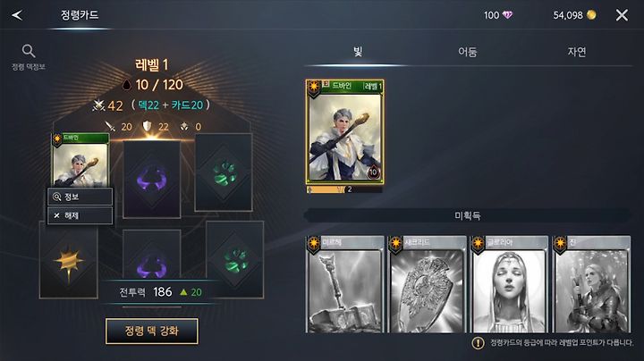
Task: Select the upper purple dark card slot
Action: click(x=151, y=179)
